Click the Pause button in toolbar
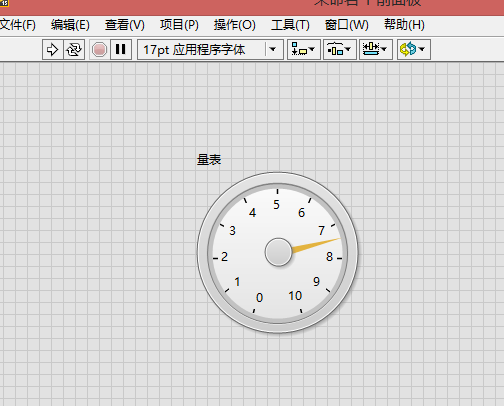 point(121,50)
